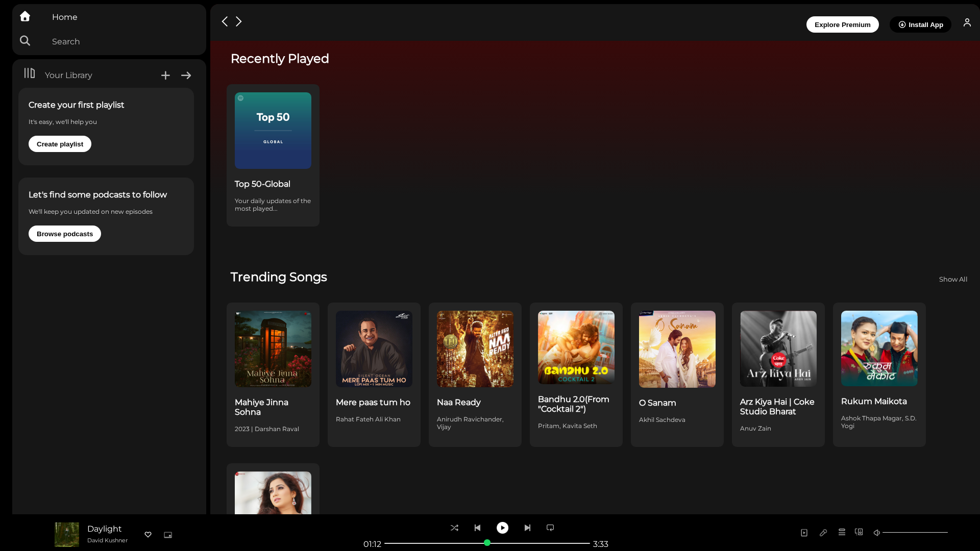Viewport: 980px width, 551px height.
Task: Open Search from sidebar menu
Action: pyautogui.click(x=66, y=41)
